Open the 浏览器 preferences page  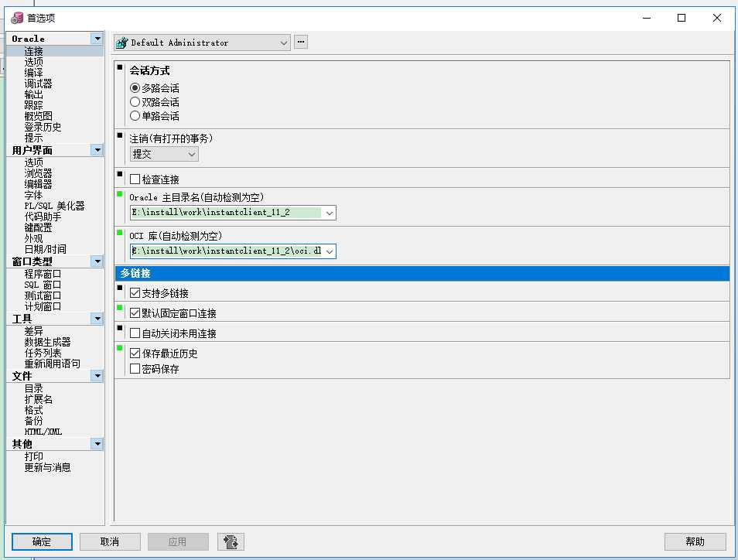(38, 173)
